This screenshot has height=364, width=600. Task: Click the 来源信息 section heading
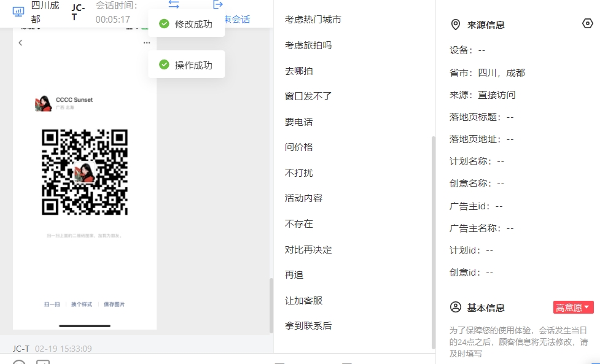tap(486, 25)
